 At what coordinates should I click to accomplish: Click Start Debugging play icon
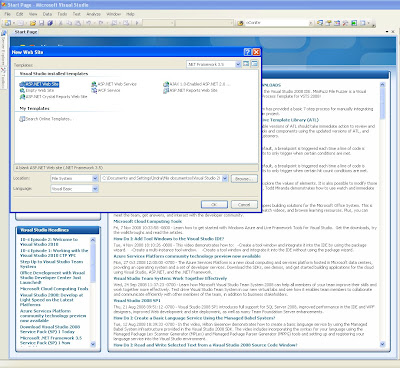(137, 23)
